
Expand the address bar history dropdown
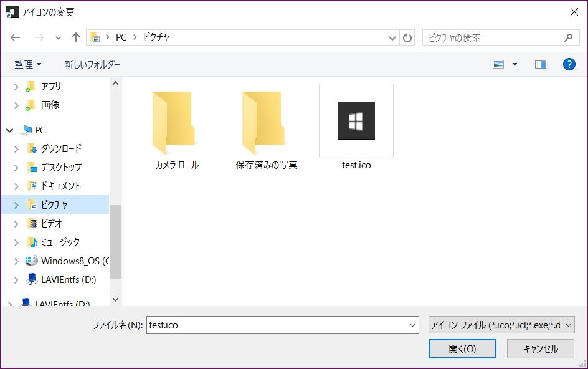coord(392,38)
